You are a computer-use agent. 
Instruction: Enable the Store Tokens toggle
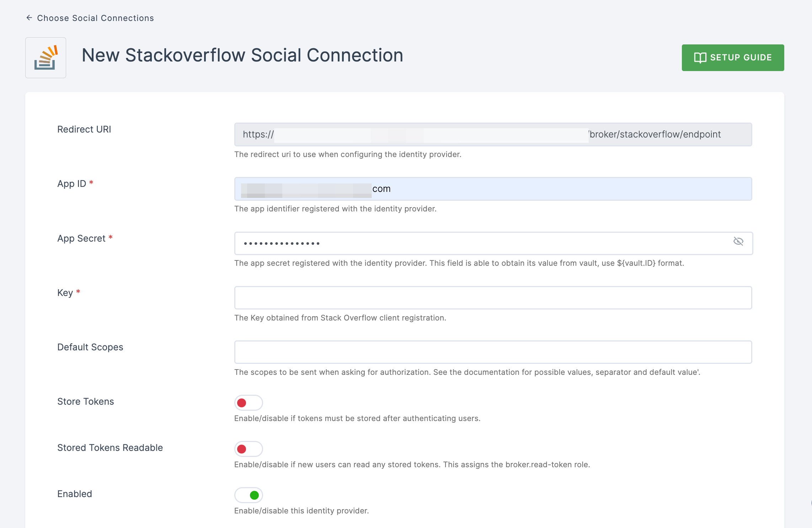[249, 403]
